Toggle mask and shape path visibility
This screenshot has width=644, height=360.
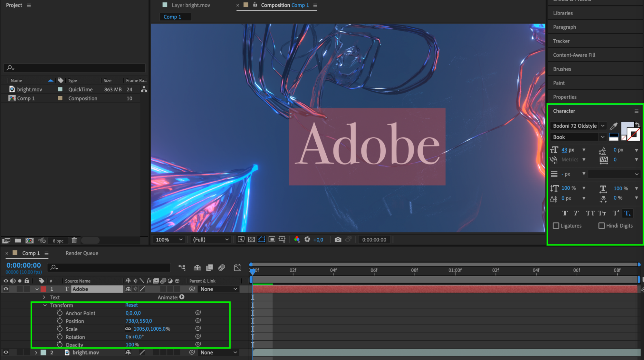pos(262,239)
